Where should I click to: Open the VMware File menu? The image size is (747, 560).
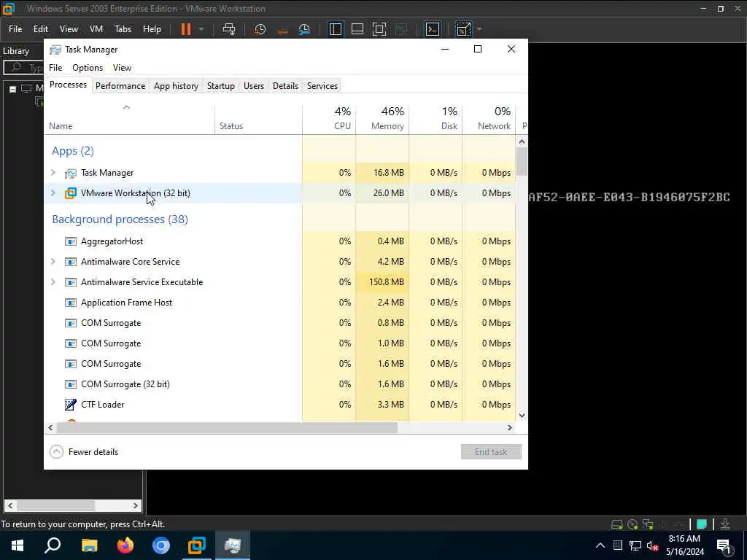coord(15,29)
